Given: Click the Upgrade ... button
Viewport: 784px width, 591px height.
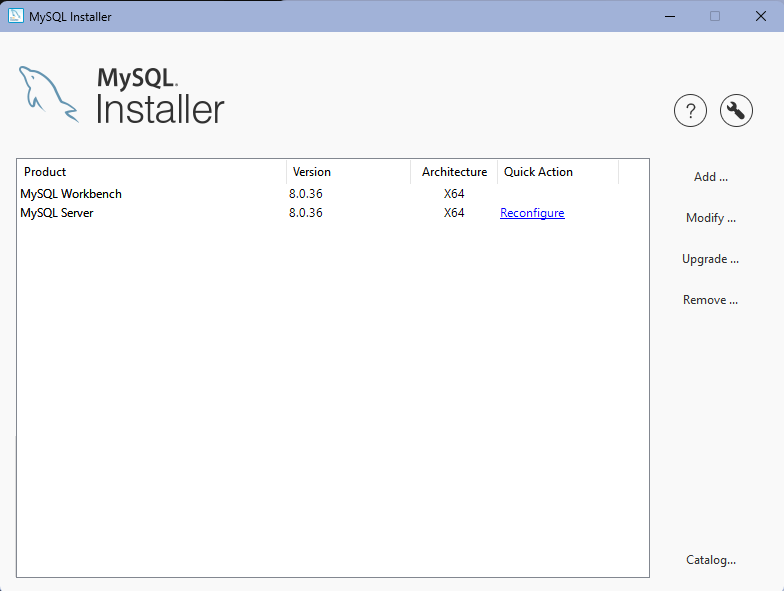Looking at the screenshot, I should (x=710, y=259).
